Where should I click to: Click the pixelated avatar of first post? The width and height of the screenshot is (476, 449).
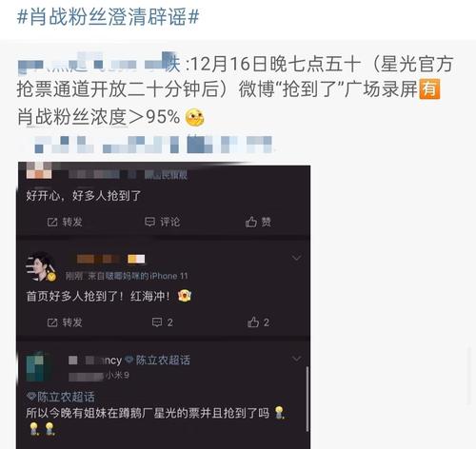[x=39, y=170]
